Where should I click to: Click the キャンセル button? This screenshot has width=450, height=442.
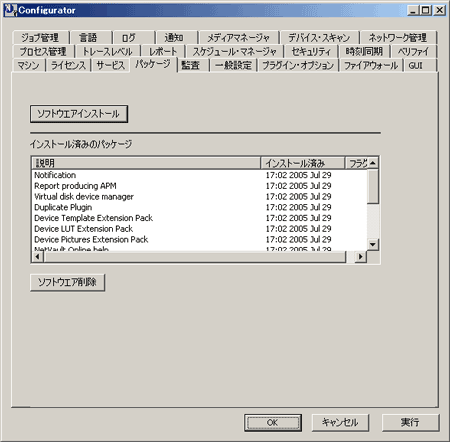340,423
